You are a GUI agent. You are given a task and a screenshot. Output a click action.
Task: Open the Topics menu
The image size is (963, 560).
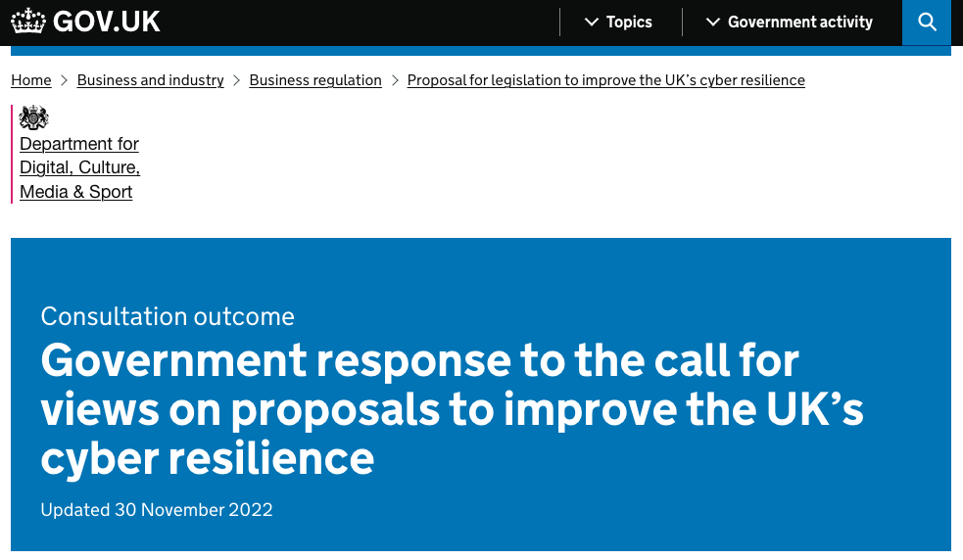pyautogui.click(x=628, y=22)
